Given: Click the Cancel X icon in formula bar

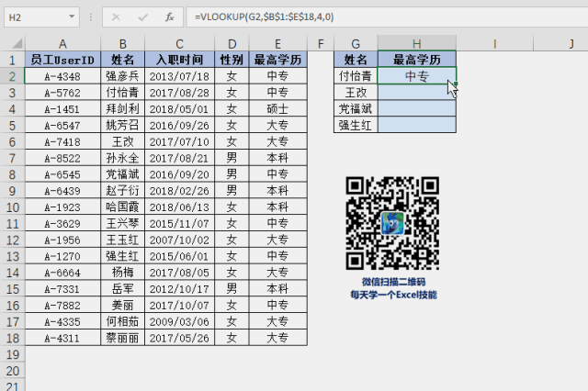Looking at the screenshot, I should point(116,17).
